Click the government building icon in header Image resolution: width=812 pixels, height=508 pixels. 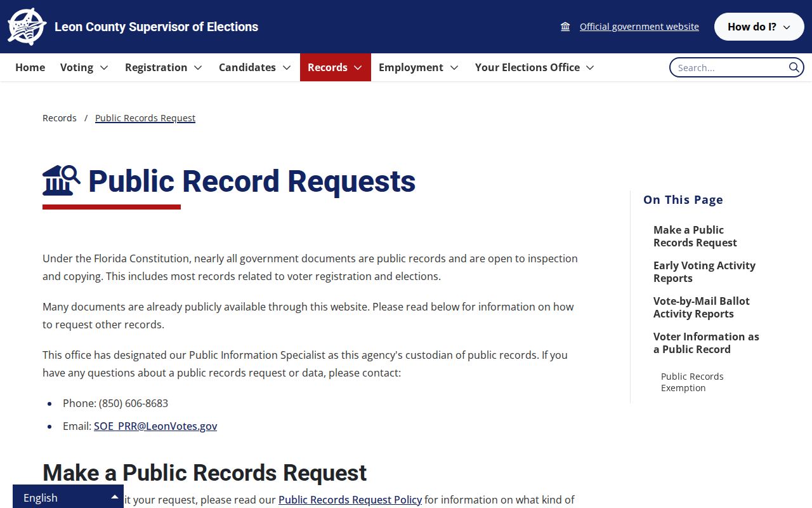point(565,27)
